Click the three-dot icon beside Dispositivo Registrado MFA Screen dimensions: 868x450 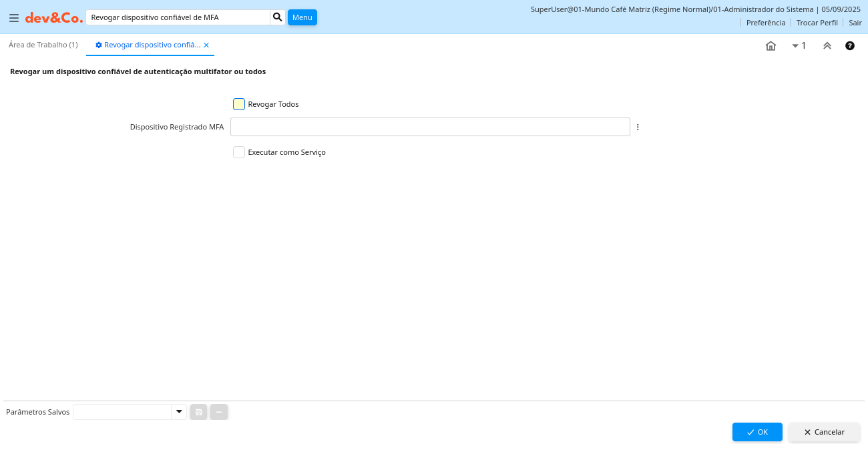[638, 127]
